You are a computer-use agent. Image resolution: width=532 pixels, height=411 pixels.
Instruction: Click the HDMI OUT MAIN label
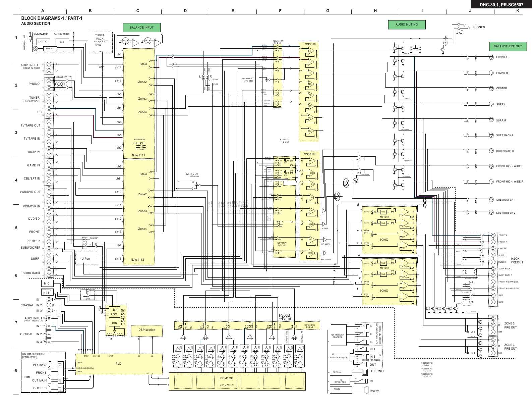click(40, 380)
